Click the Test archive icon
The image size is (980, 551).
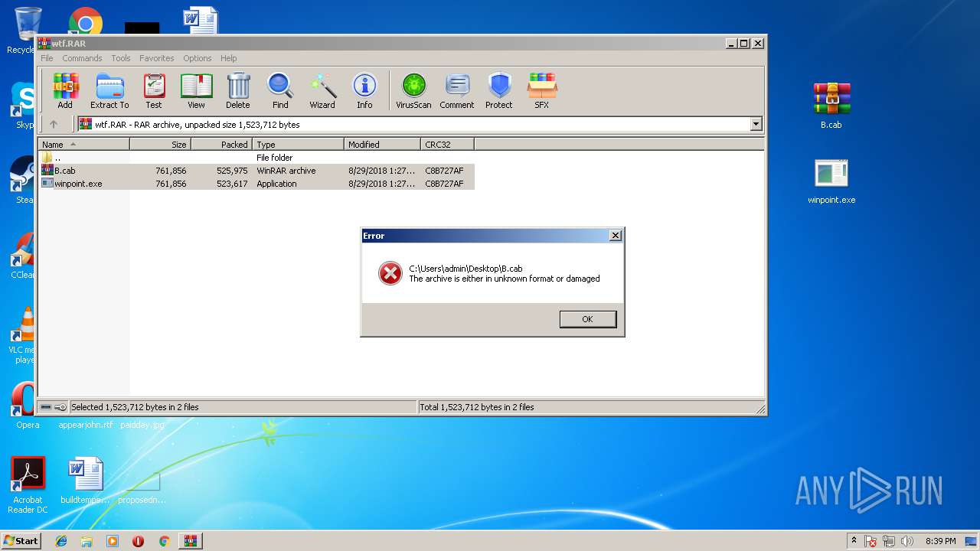pos(154,91)
